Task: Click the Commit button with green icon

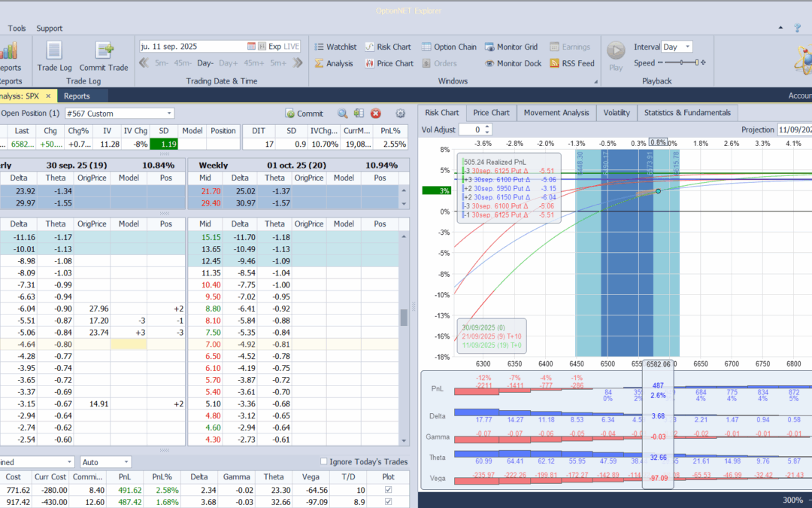Action: [x=304, y=114]
